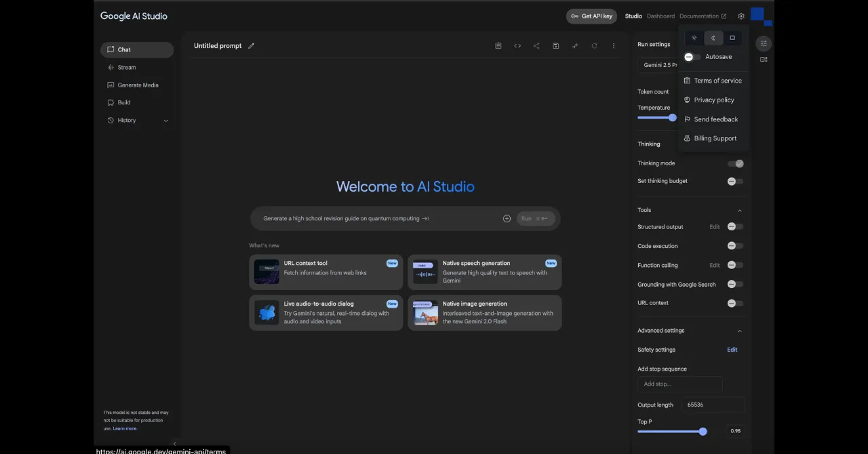Enable the Code execution toggle
This screenshot has height=454, width=868.
pyautogui.click(x=735, y=246)
